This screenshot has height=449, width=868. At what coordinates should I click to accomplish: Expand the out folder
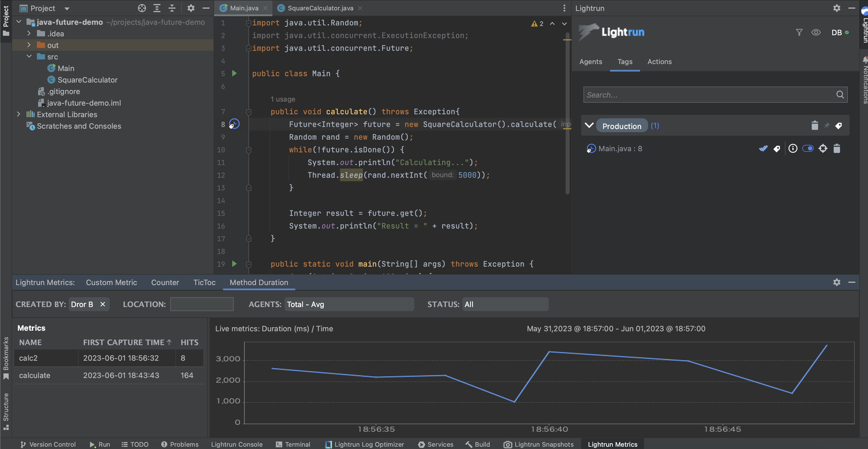(x=29, y=45)
